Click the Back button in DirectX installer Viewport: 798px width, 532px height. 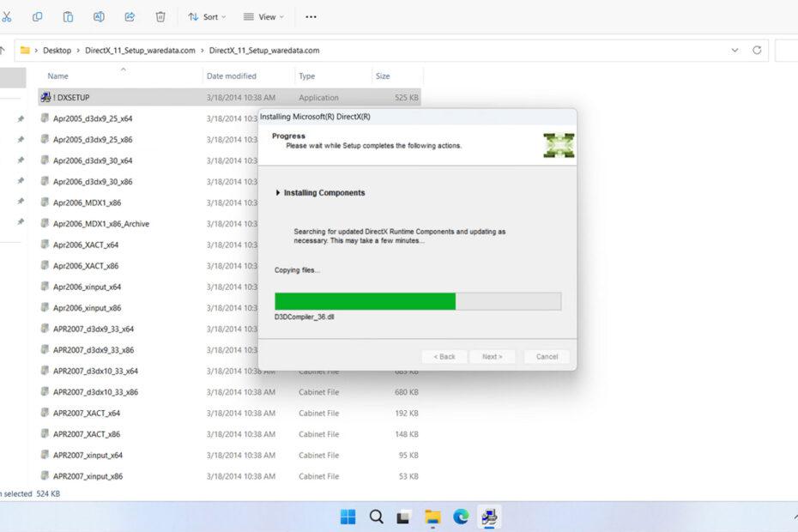(x=444, y=356)
